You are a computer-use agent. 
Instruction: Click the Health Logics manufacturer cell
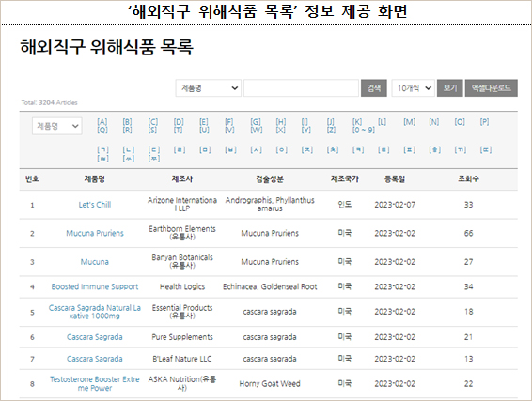point(182,286)
